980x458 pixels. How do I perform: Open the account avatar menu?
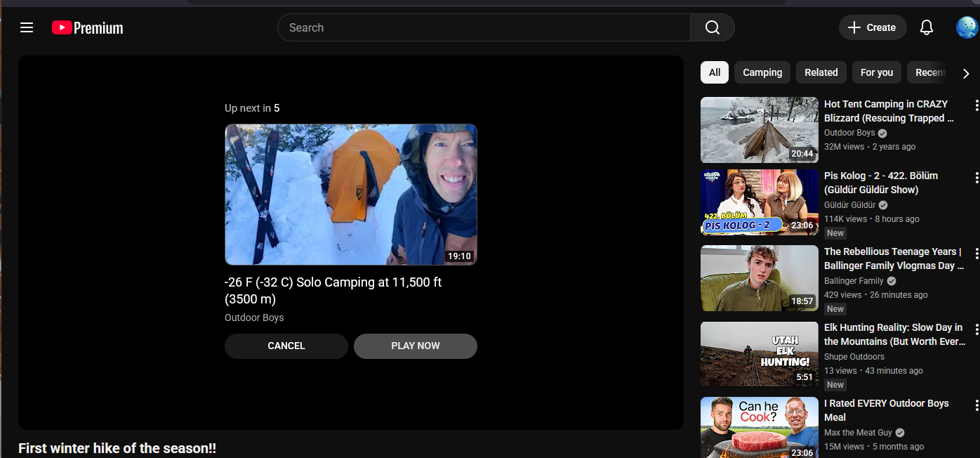967,27
